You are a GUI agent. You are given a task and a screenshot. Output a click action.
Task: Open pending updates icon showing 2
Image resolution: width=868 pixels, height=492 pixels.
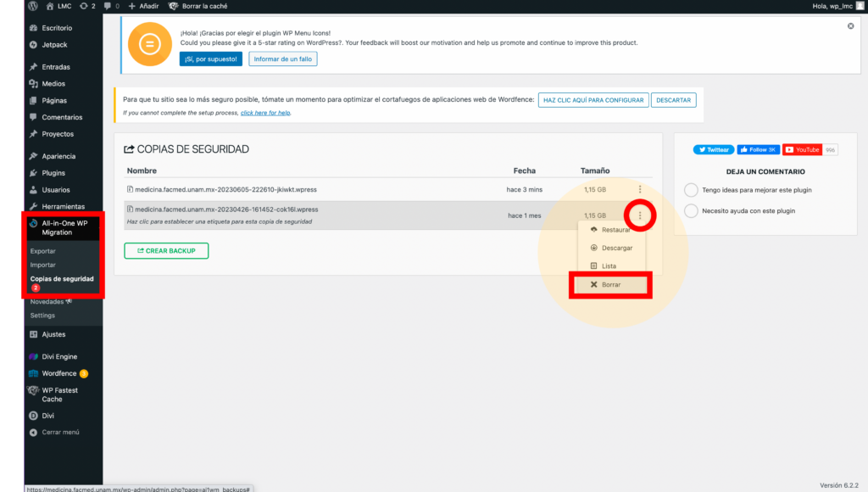[87, 6]
